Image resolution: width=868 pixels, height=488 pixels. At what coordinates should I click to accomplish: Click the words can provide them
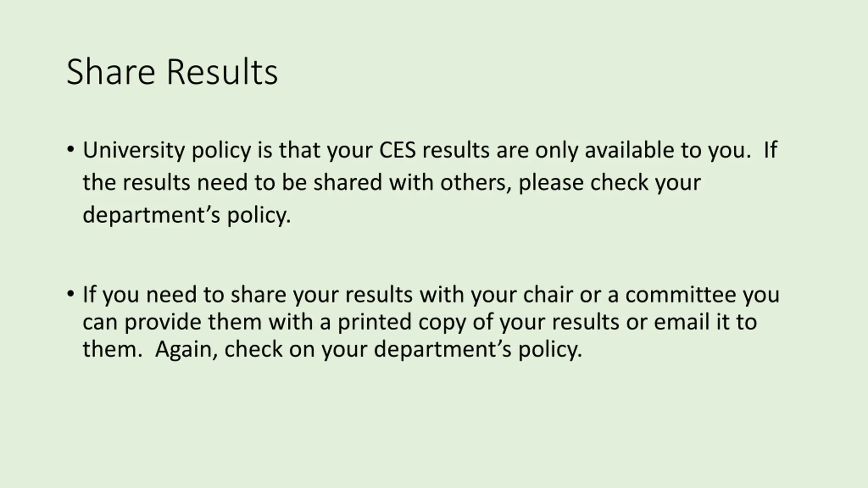tap(172, 322)
